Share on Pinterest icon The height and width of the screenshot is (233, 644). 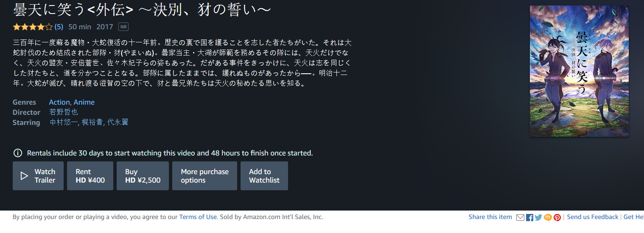557,217
